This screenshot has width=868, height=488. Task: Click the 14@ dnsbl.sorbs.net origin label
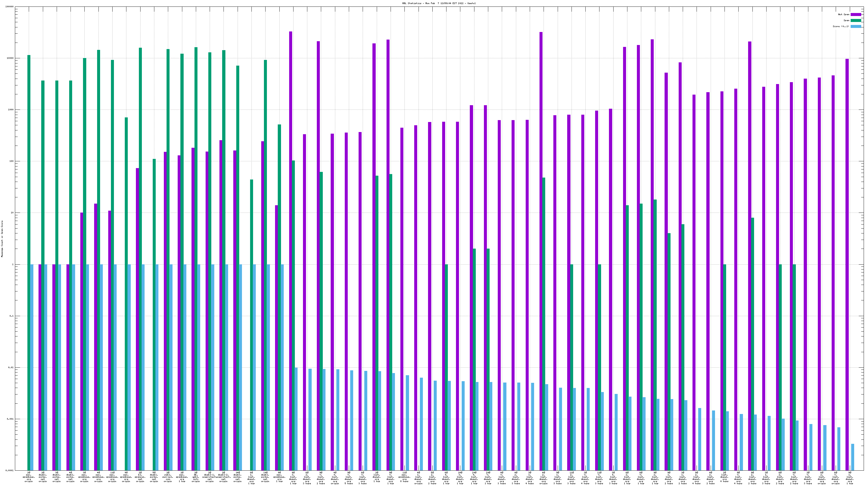238,477
